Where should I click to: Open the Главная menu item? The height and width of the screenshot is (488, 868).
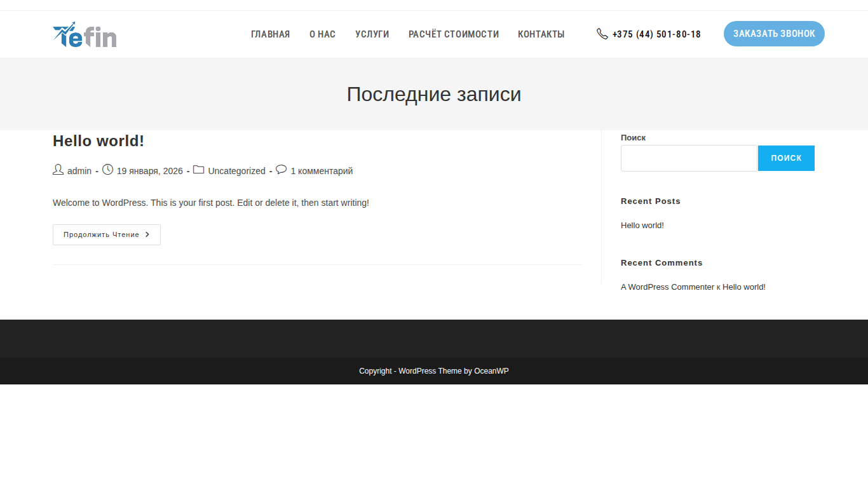[270, 34]
